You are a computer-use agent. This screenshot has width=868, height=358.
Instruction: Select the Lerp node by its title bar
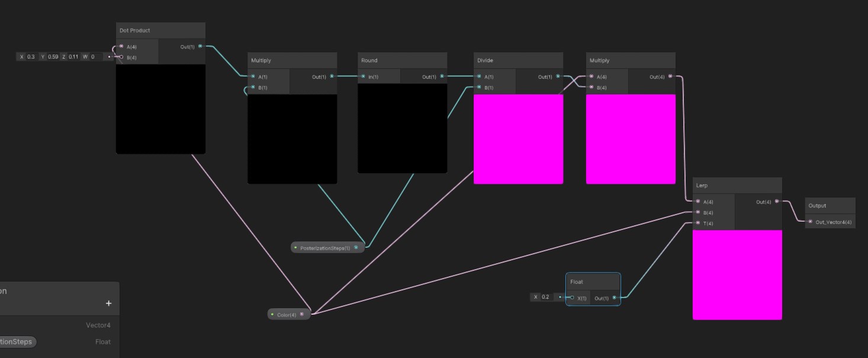(737, 186)
